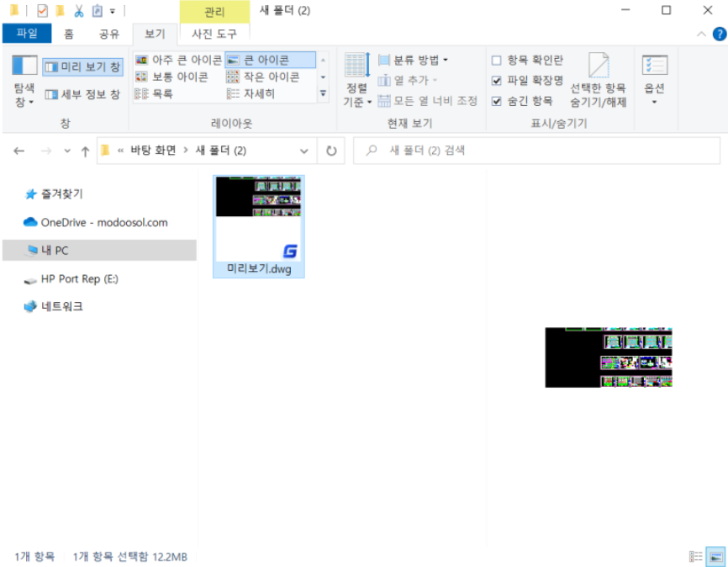The width and height of the screenshot is (728, 567).
Task: Select the 미리보기.dwg file thumbnail
Action: point(259,226)
